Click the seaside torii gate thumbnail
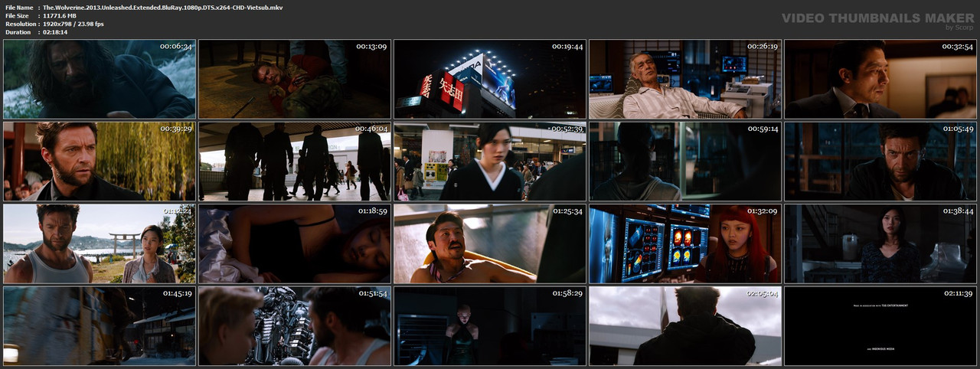The image size is (980, 369). [100, 243]
